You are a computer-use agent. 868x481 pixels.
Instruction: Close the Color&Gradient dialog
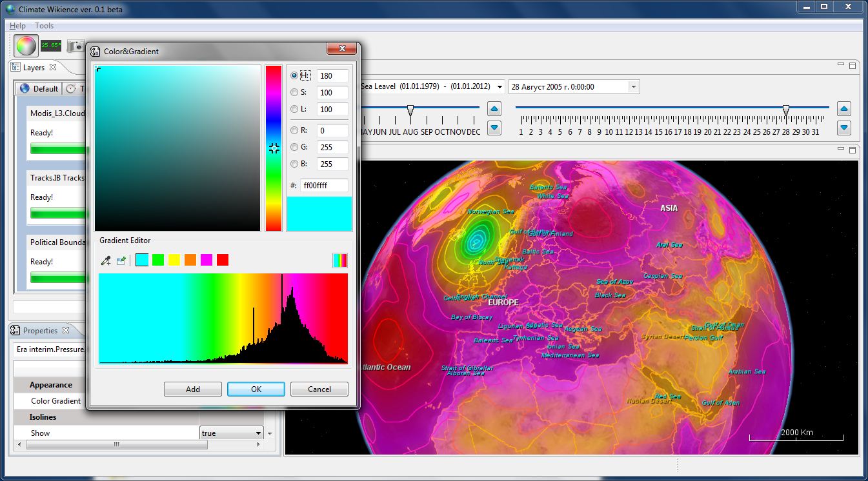tap(341, 48)
